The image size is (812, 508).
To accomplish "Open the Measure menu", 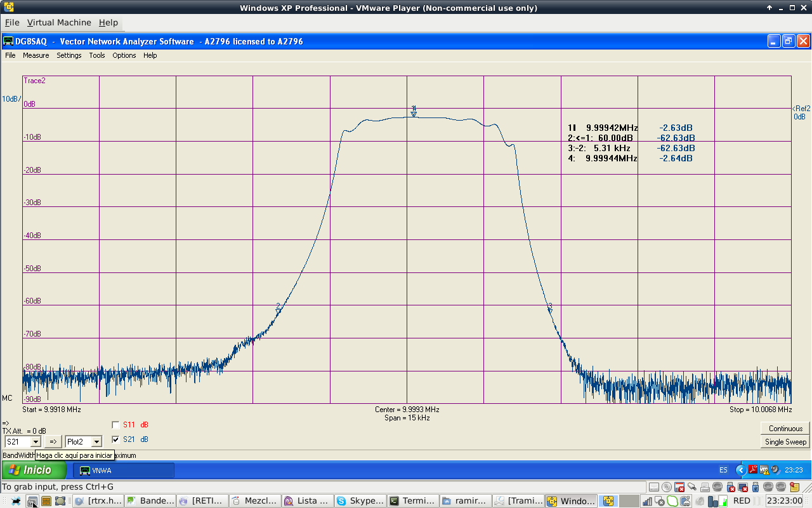I will pos(36,55).
